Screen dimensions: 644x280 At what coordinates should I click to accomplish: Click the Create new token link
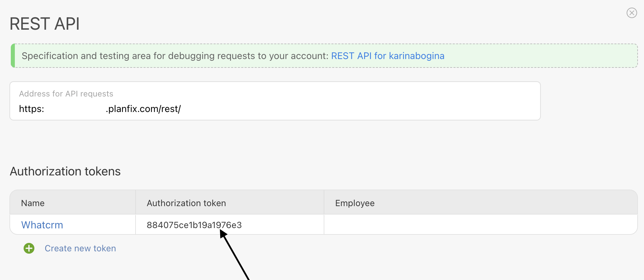(x=80, y=248)
